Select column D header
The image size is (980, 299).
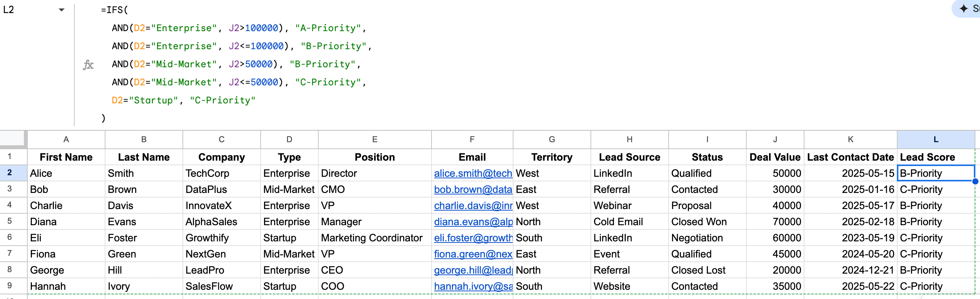point(289,140)
